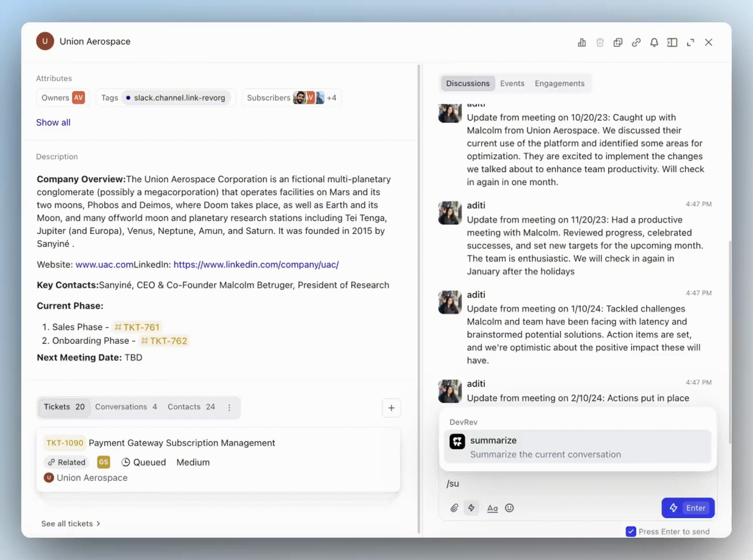Open ticket TKT-761 link

[x=137, y=327]
